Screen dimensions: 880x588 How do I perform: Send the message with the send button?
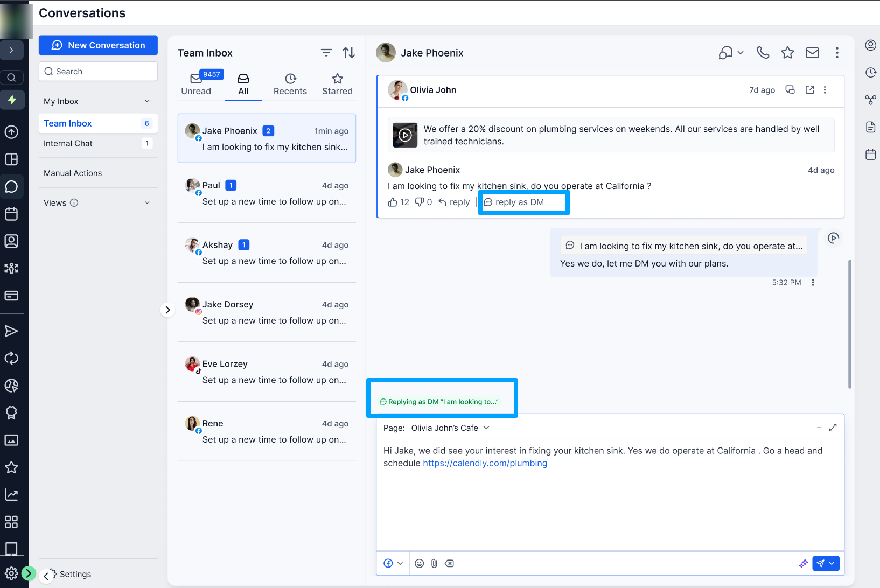pyautogui.click(x=820, y=563)
